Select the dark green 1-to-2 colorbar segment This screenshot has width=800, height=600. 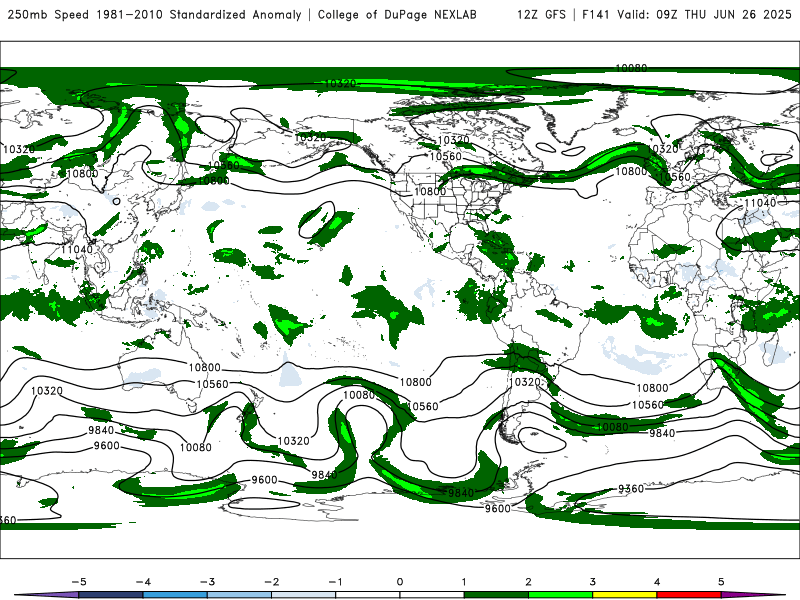[496, 595]
